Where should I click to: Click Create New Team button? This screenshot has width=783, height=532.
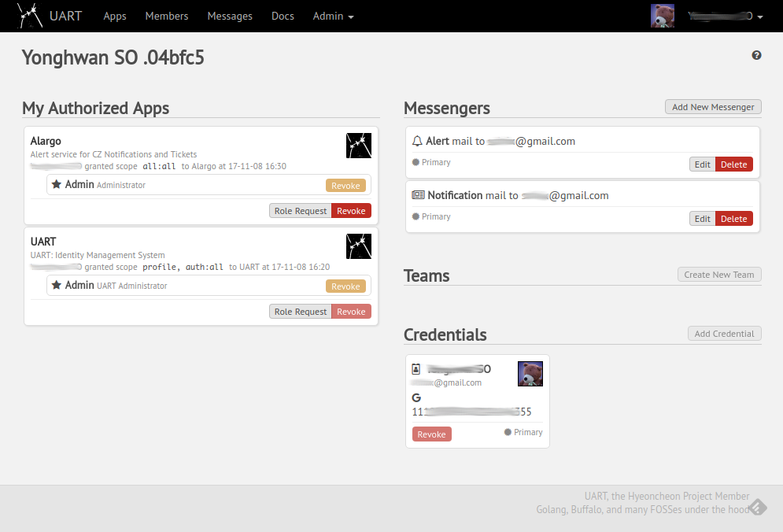(x=719, y=275)
